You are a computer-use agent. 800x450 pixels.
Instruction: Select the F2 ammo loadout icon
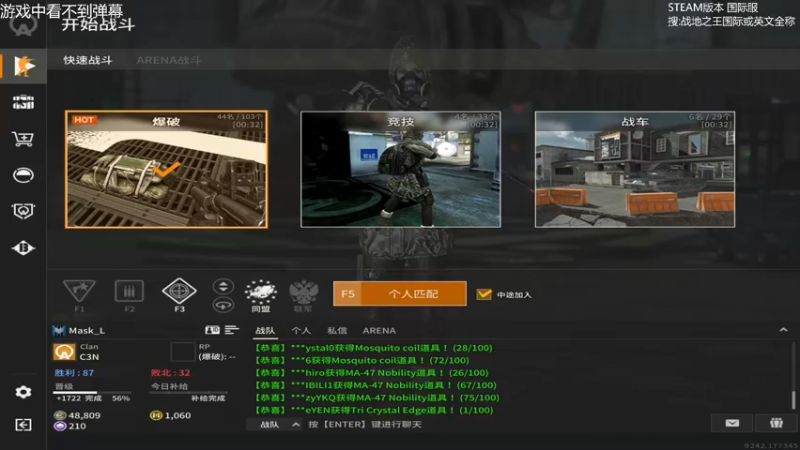(x=129, y=291)
